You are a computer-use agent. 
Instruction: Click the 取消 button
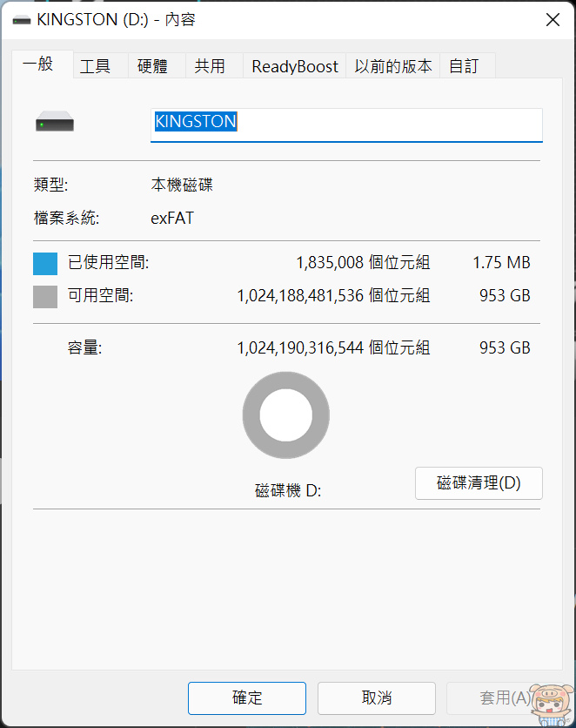pyautogui.click(x=376, y=698)
